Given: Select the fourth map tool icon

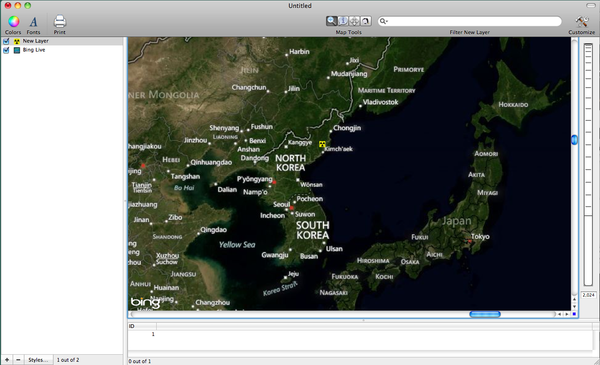Looking at the screenshot, I should tap(366, 21).
